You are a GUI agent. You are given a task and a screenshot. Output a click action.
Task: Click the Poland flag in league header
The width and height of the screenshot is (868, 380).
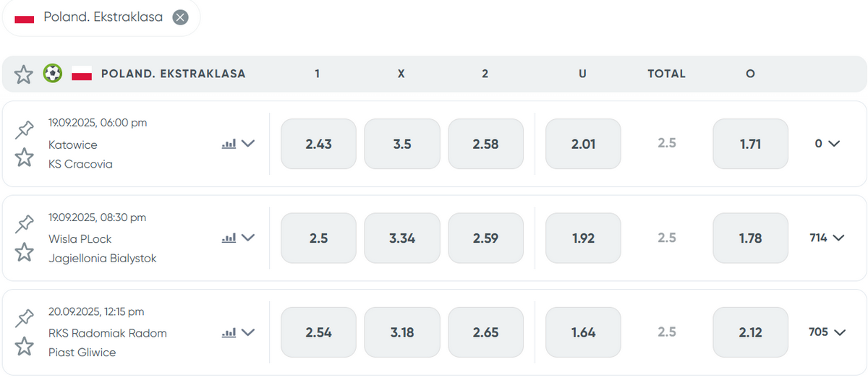82,74
